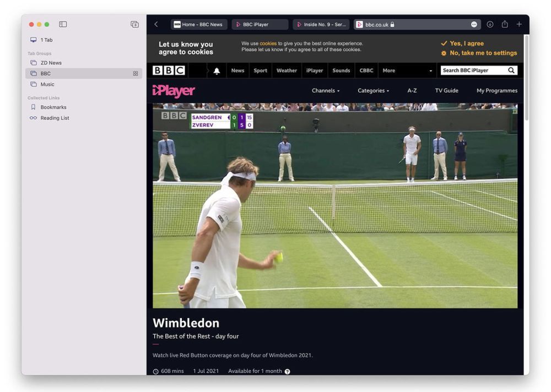
Task: Open My Programmes
Action: tap(497, 91)
